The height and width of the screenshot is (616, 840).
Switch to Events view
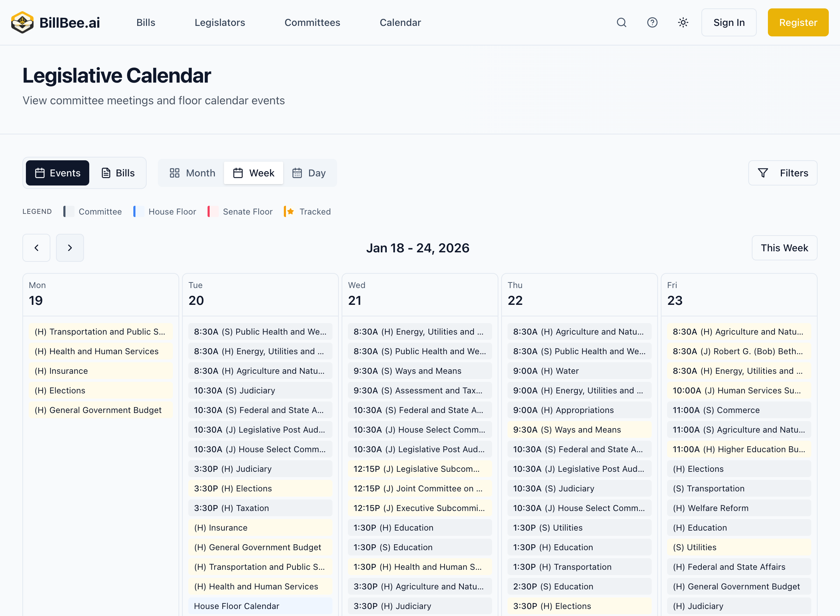(57, 173)
